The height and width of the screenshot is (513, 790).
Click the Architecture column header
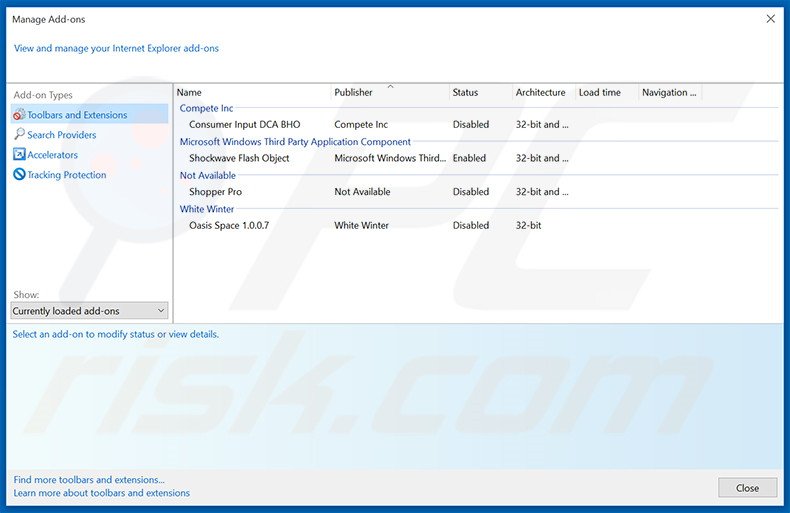(541, 93)
